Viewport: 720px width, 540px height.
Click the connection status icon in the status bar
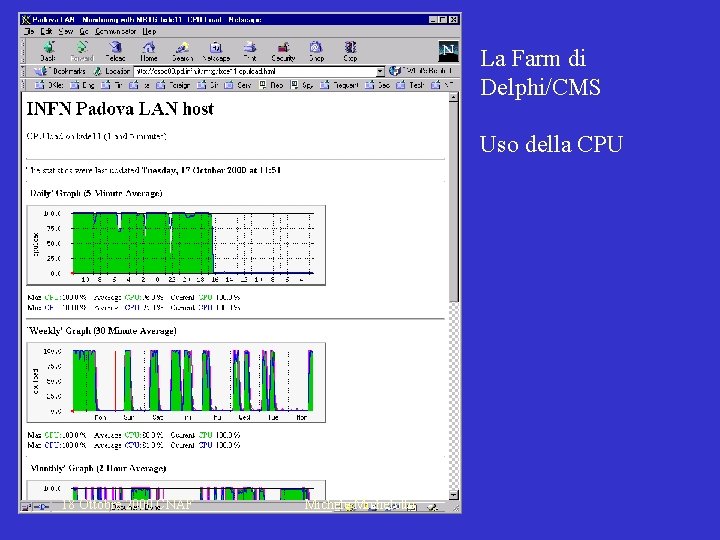(x=41, y=506)
